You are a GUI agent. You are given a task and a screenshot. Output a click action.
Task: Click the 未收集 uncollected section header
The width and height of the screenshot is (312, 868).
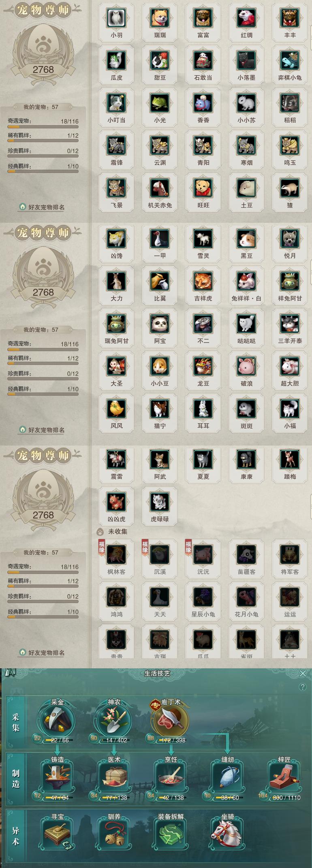118,531
